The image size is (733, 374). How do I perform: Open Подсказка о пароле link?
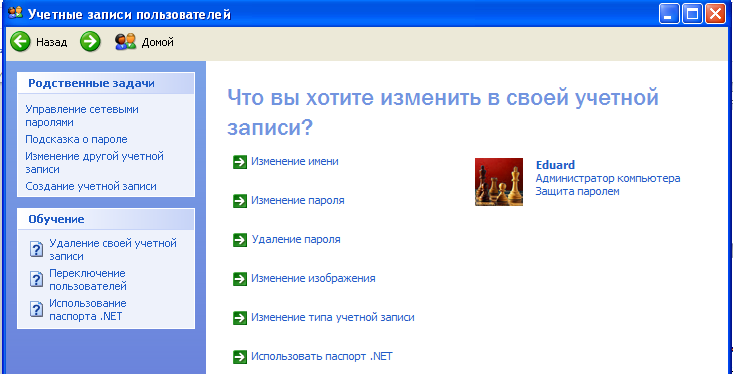coord(76,139)
